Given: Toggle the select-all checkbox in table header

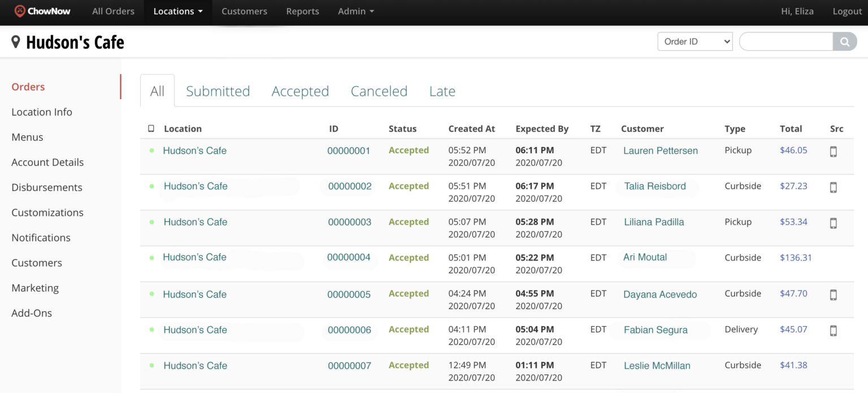Looking at the screenshot, I should point(151,129).
